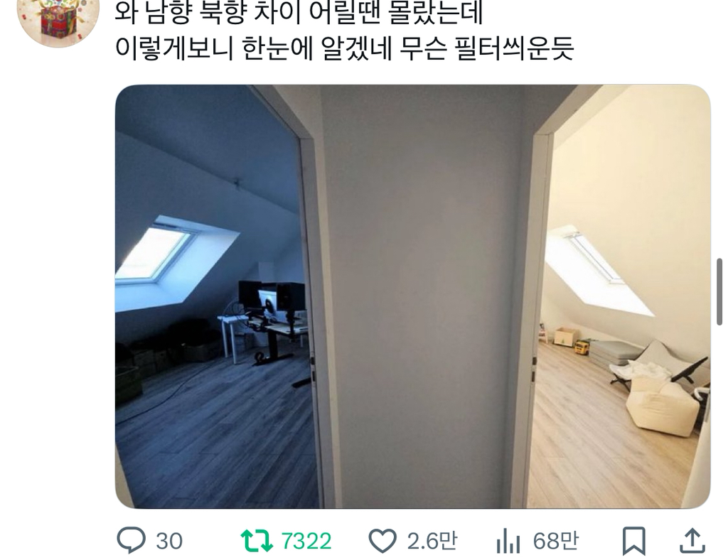Share the post using the upload arrow icon
This screenshot has width=728, height=560.
point(692,541)
